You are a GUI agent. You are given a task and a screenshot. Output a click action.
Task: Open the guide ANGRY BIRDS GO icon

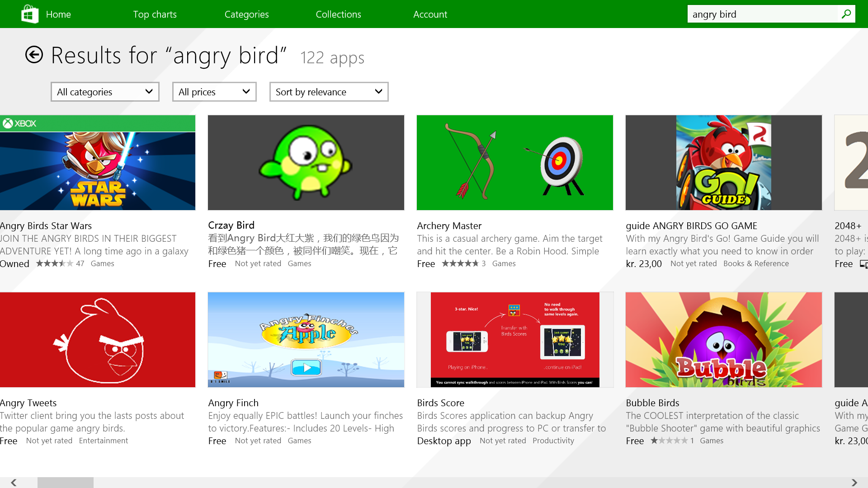click(723, 163)
